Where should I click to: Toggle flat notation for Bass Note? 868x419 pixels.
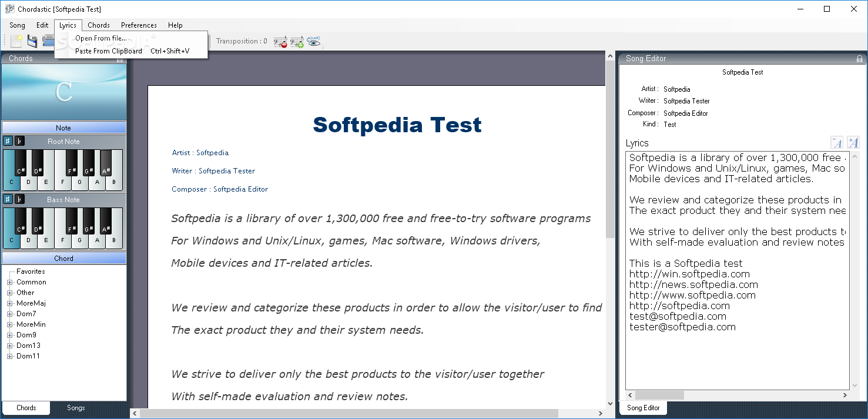pyautogui.click(x=19, y=199)
